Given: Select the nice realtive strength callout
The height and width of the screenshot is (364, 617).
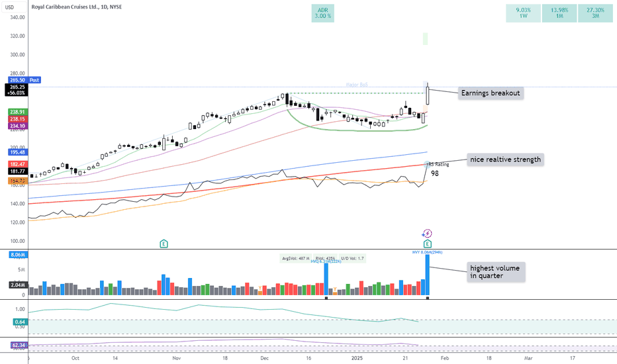Looking at the screenshot, I should [x=505, y=159].
